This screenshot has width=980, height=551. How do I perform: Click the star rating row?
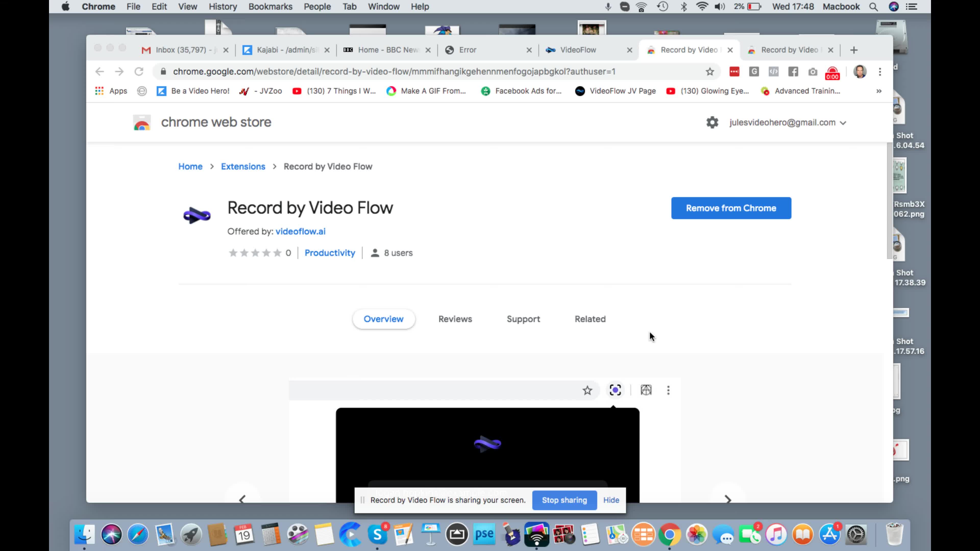pyautogui.click(x=255, y=253)
